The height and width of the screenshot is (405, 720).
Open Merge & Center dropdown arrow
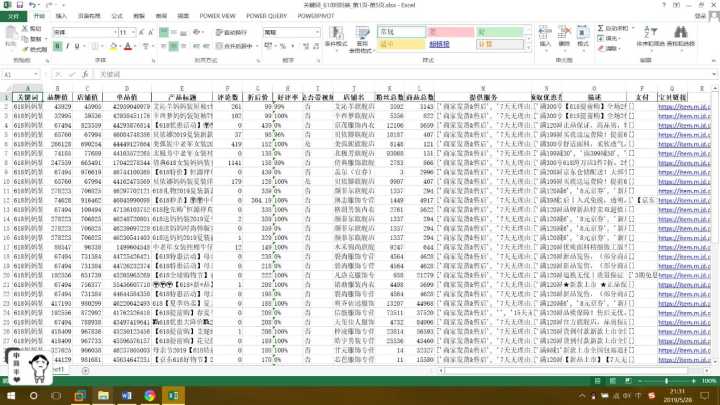click(x=257, y=46)
